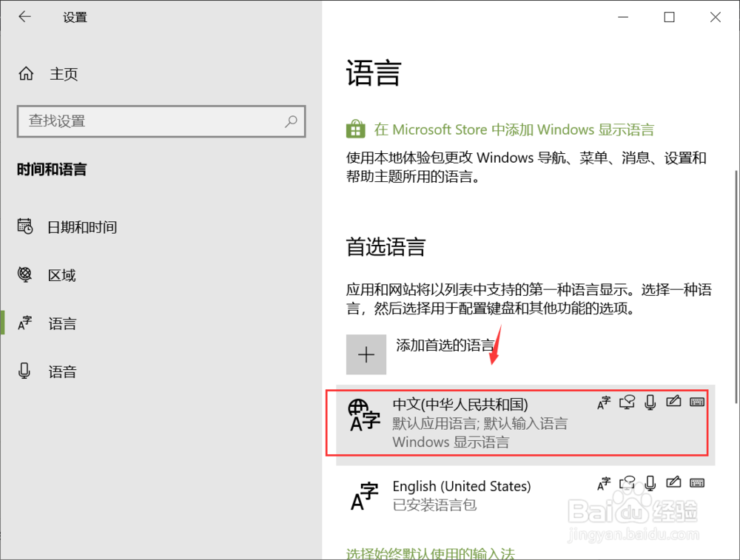This screenshot has width=740, height=560.
Task: Click the microphone speech icon for 中文
Action: pos(650,402)
